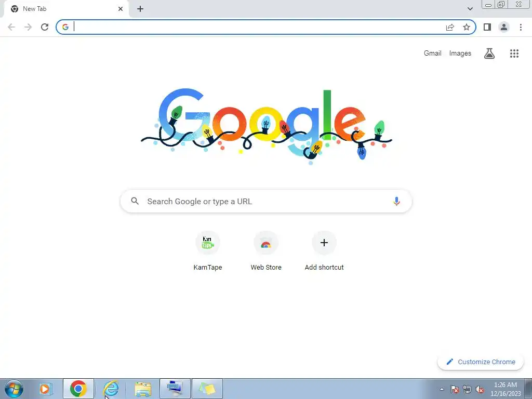The image size is (532, 399).
Task: Reload the current page
Action: point(45,27)
